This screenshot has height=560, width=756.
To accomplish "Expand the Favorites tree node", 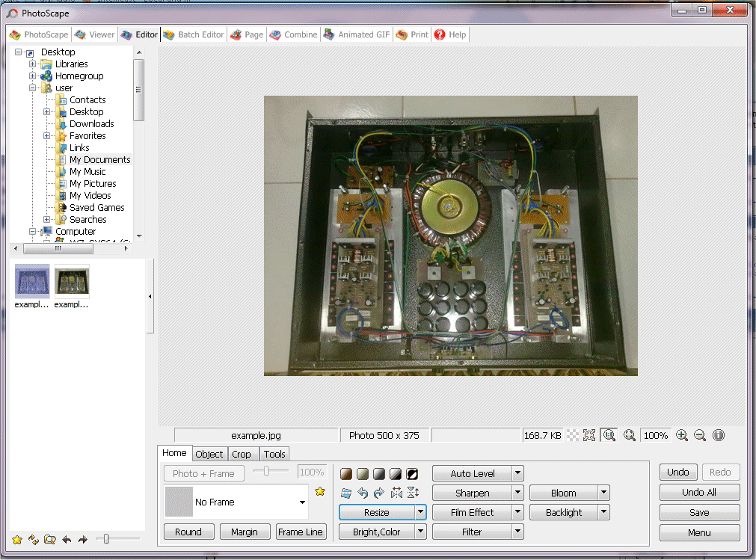I will tap(47, 135).
